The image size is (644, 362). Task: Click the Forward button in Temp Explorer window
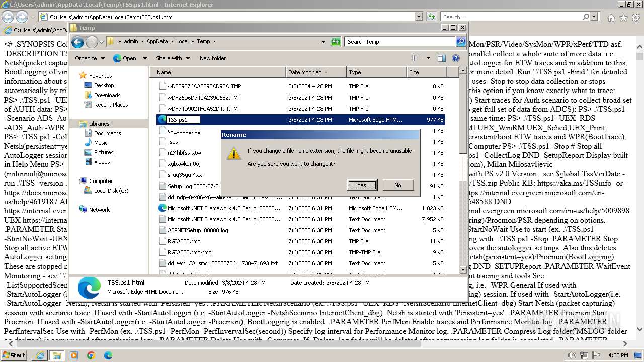pos(92,42)
